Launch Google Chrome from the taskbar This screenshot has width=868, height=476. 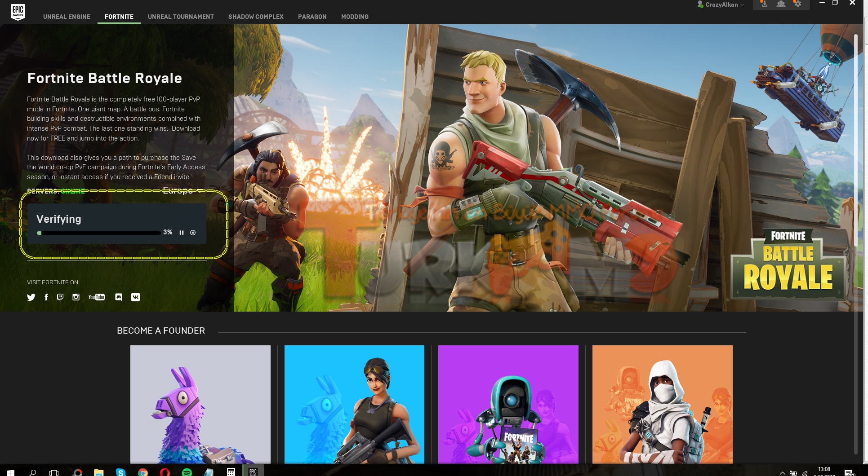click(x=143, y=472)
